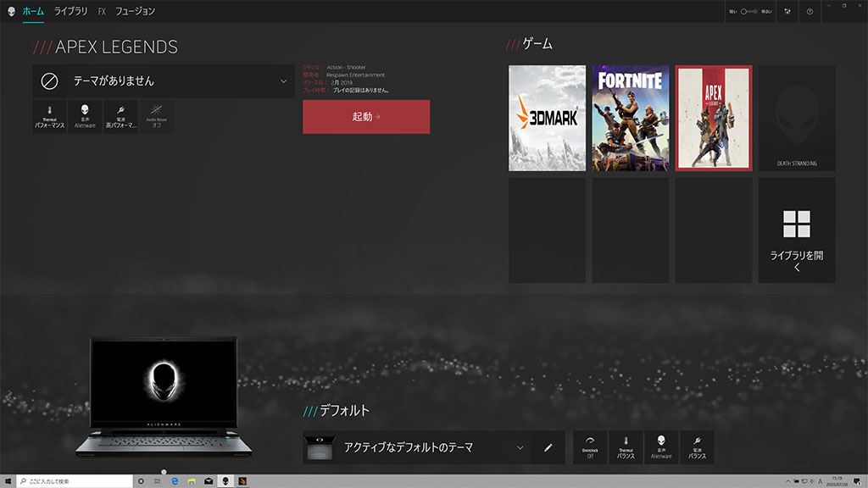Open the settings sliders icon in top bar

[787, 11]
